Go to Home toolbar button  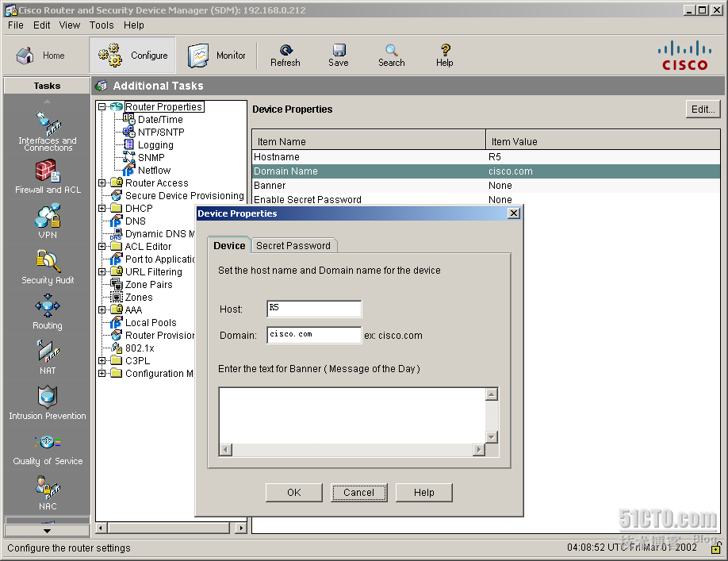[40, 56]
